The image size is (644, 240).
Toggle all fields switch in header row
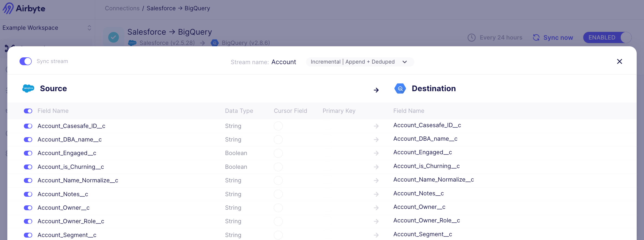[x=28, y=111]
